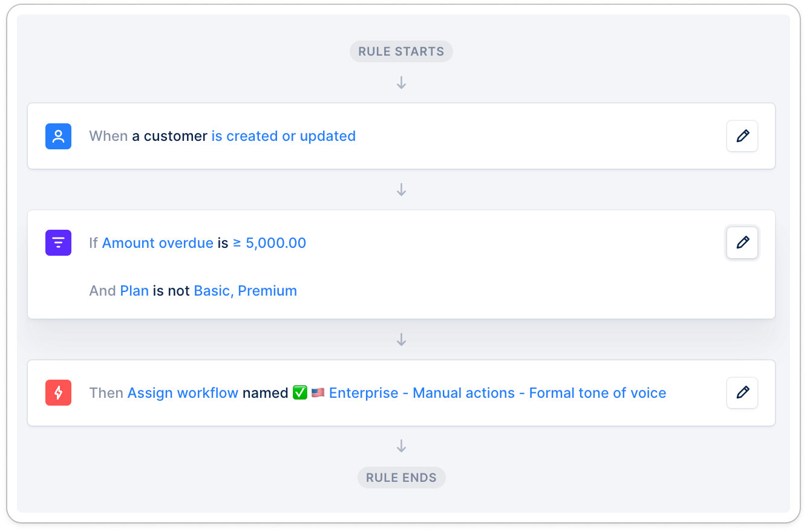Click the '≥ 5,000.00' value link
Screen dimensions: 807x532
coord(270,243)
